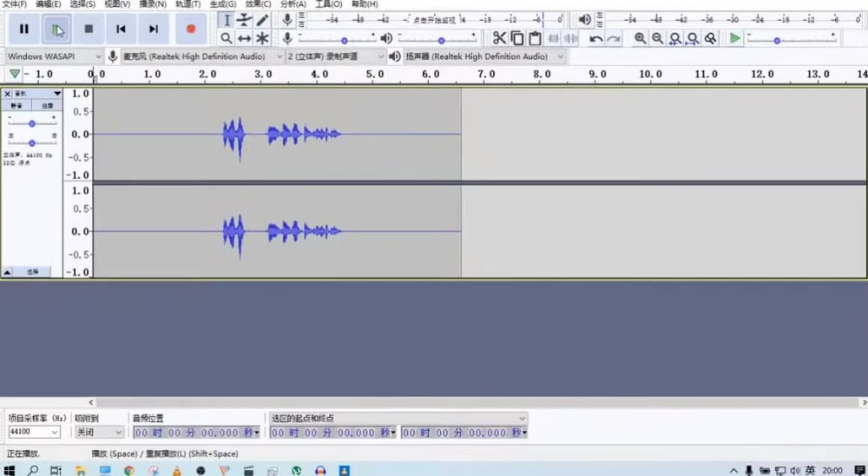The image size is (868, 476).
Task: Adjust the track gain slider
Action: 31,122
